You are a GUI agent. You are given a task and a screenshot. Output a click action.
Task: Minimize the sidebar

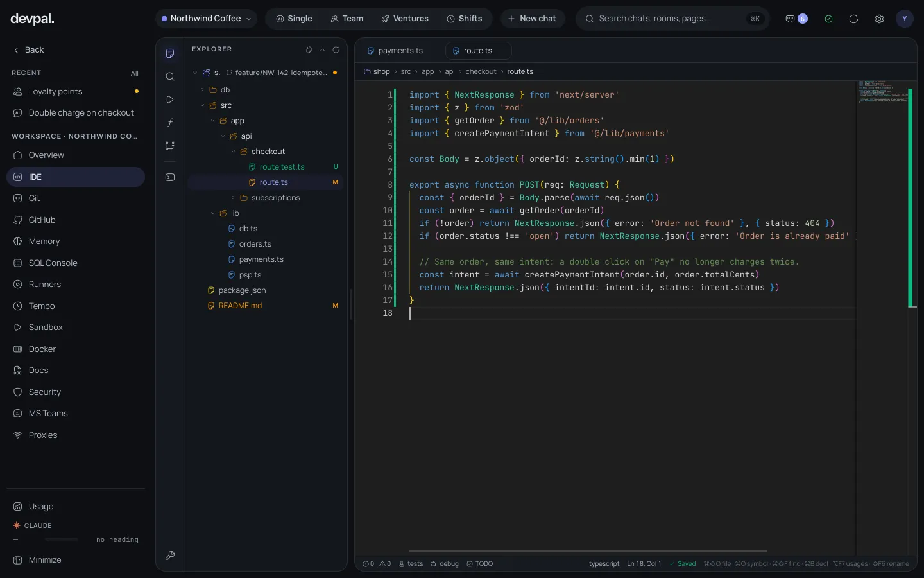[37, 560]
